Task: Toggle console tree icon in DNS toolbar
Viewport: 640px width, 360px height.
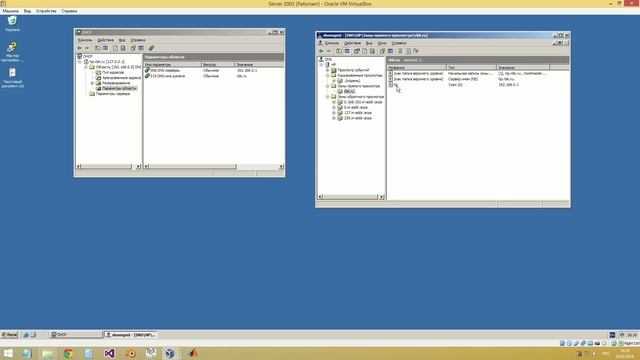Action: 347,51
